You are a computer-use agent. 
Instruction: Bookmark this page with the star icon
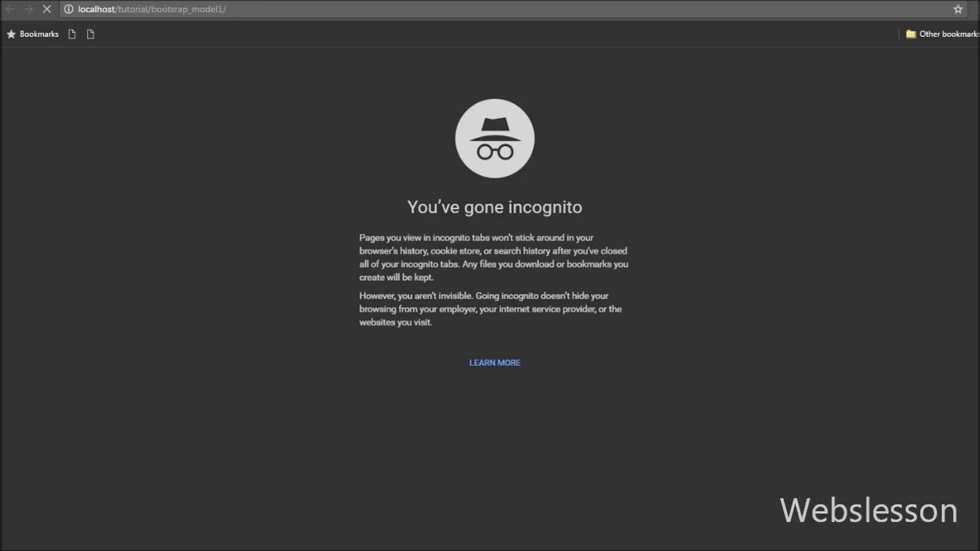pyautogui.click(x=958, y=9)
